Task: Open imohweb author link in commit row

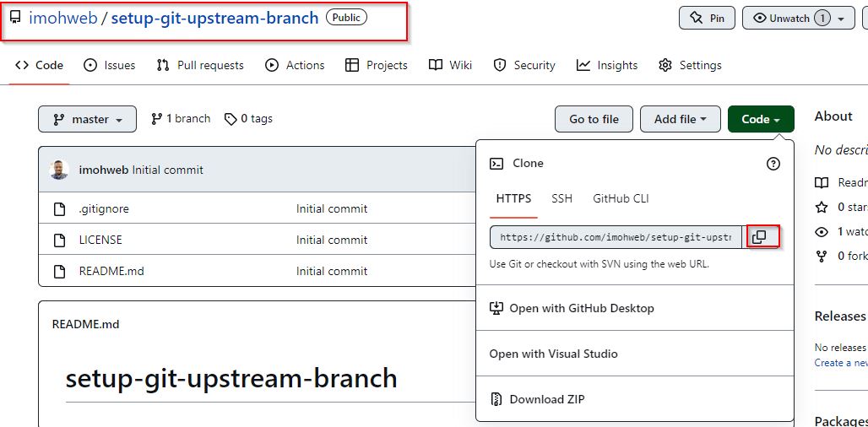Action: (104, 170)
